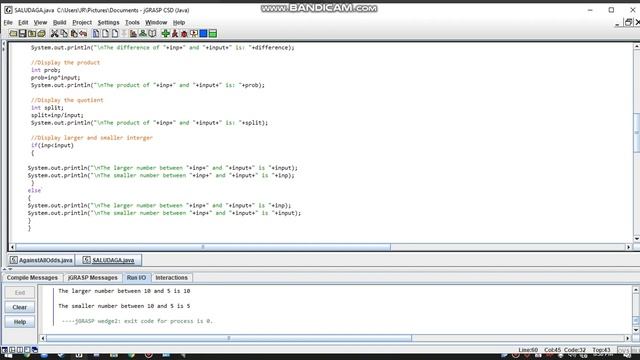Screen dimensions: 640x360
Task: Click the "int prob;" code line
Action: (46, 70)
